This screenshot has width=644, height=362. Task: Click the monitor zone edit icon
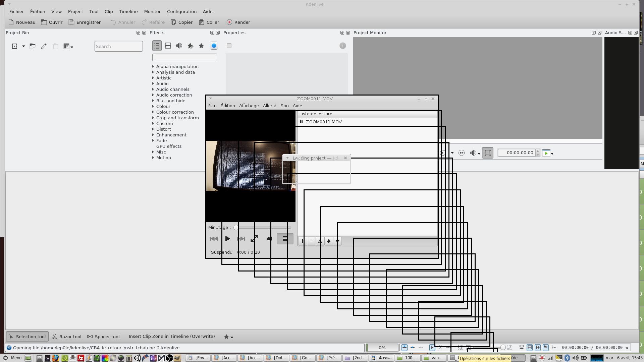[x=488, y=153]
